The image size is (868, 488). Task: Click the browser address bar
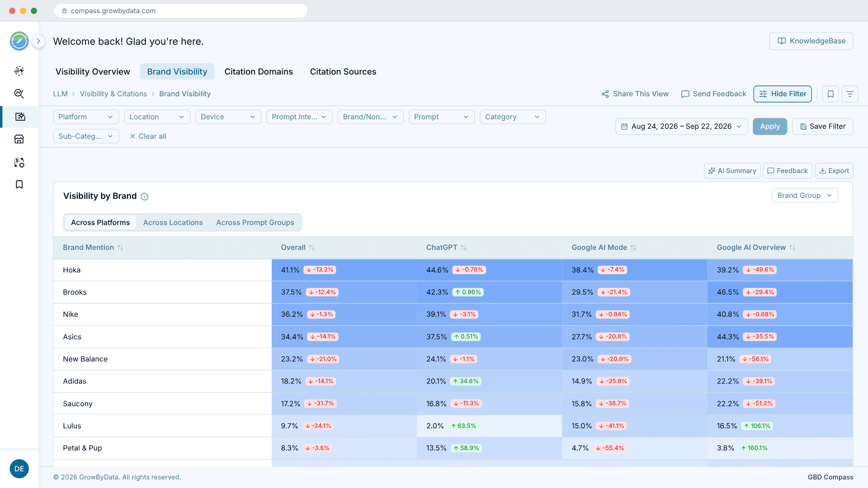[x=181, y=11]
